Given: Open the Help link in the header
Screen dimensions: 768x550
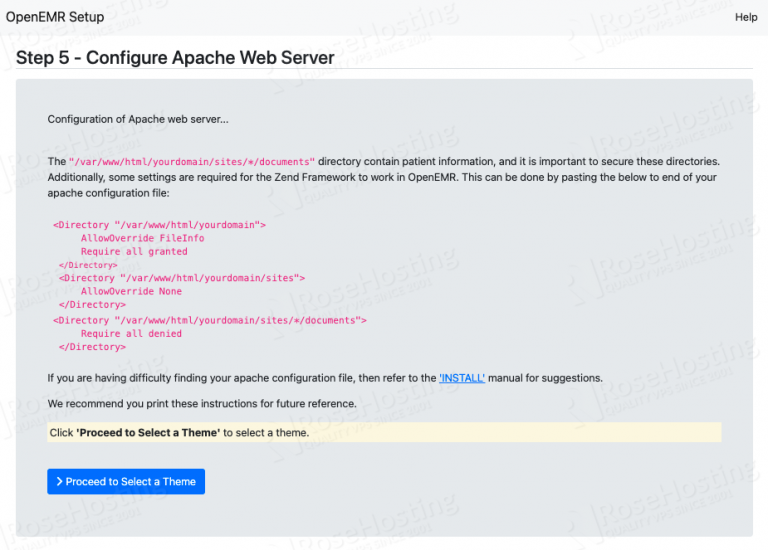Looking at the screenshot, I should pyautogui.click(x=746, y=17).
